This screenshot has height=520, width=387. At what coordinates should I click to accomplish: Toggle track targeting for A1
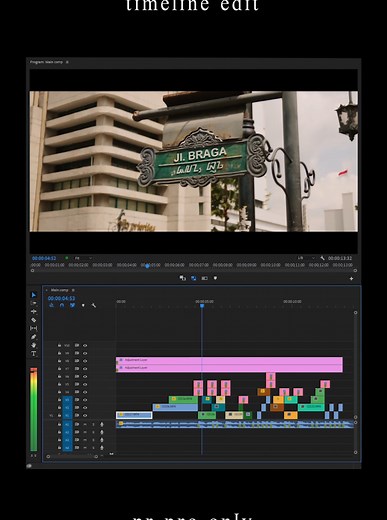pyautogui.click(x=68, y=424)
